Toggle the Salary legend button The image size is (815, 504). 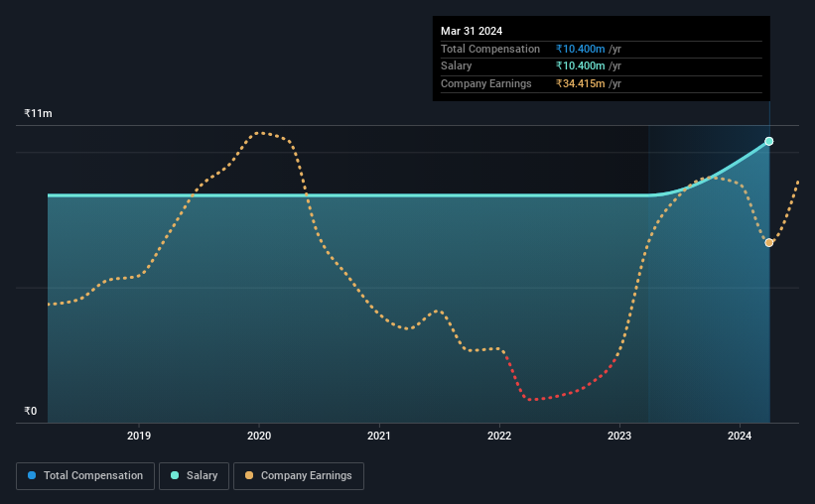pyautogui.click(x=194, y=476)
